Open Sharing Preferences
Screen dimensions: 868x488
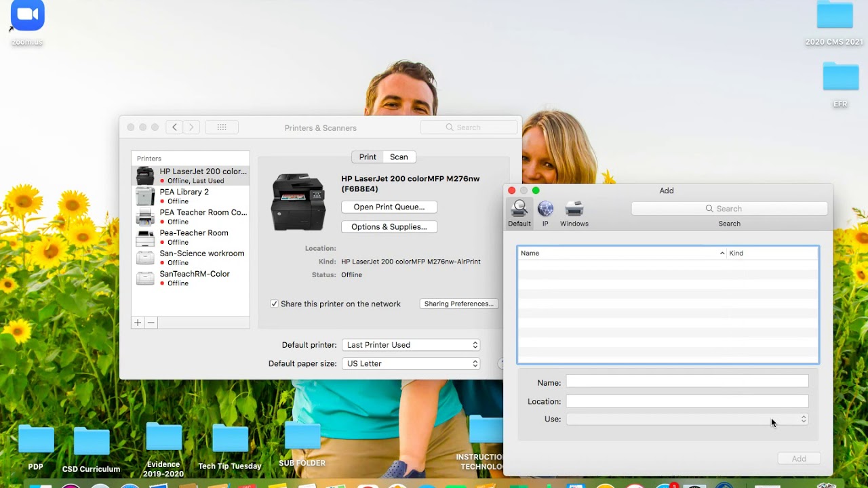coord(459,304)
